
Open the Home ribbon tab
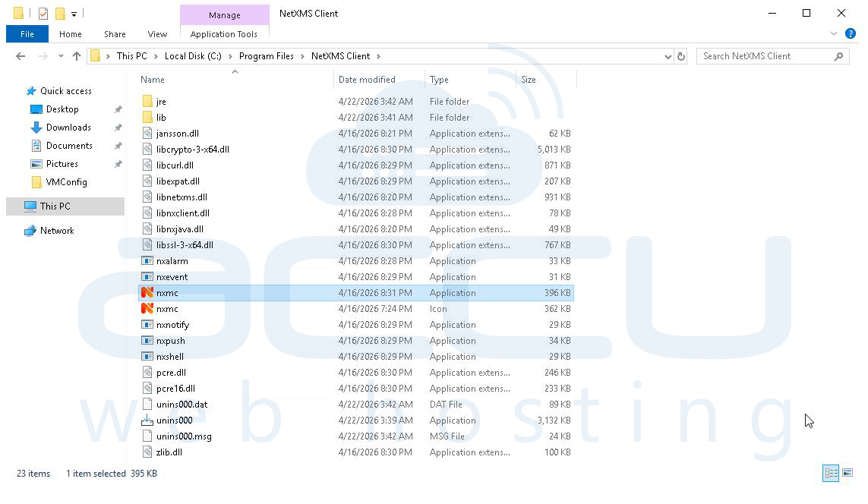tap(71, 33)
